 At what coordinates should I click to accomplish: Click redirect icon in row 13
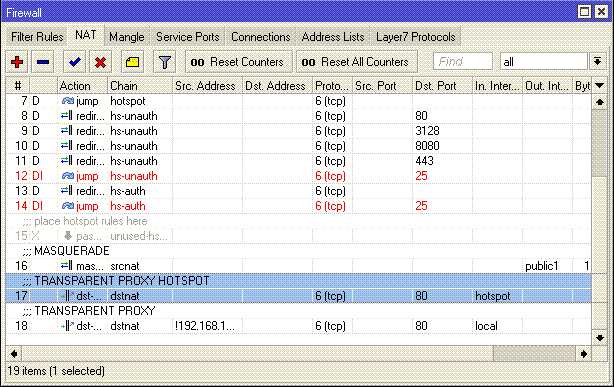(67, 191)
